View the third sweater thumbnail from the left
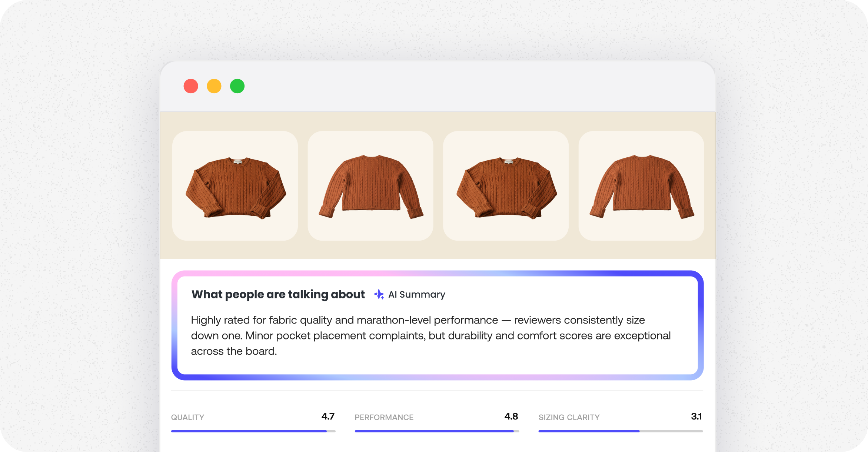 (506, 186)
